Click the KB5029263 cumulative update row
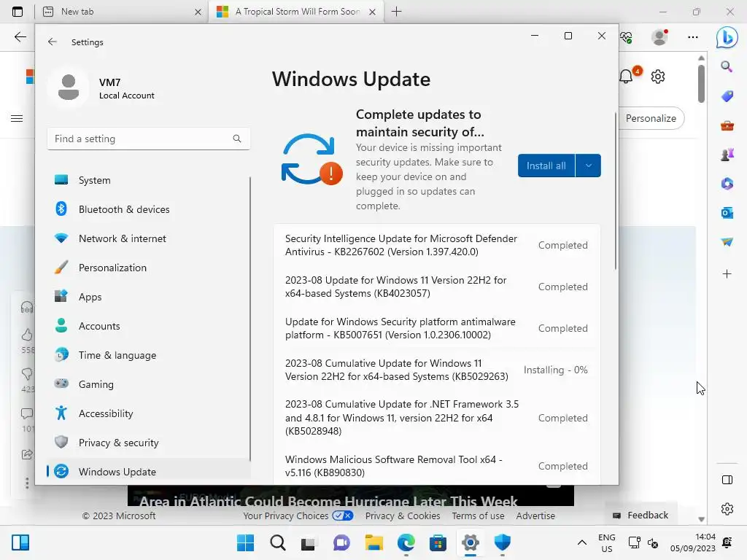747x560 pixels. pyautogui.click(x=436, y=370)
